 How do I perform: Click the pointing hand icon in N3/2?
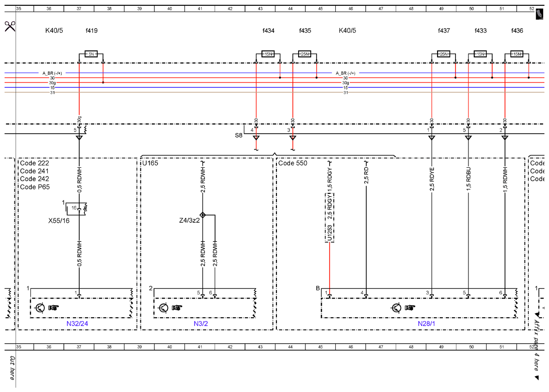pyautogui.click(x=177, y=308)
